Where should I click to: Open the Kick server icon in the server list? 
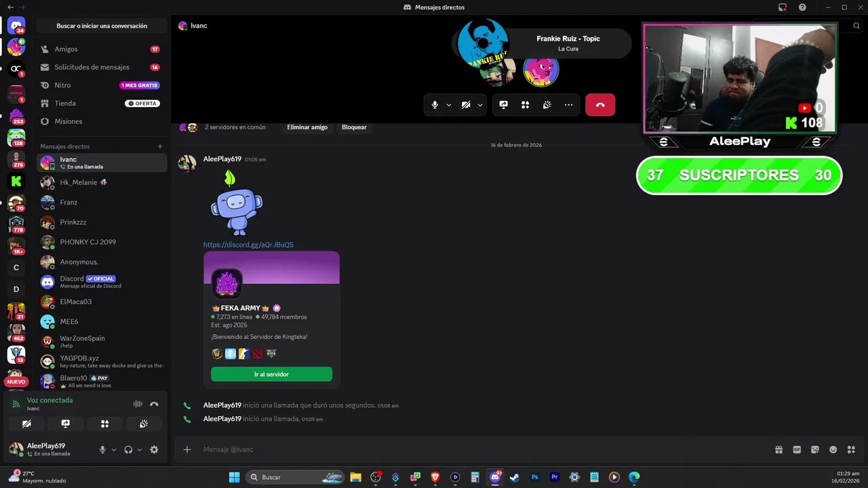click(16, 181)
